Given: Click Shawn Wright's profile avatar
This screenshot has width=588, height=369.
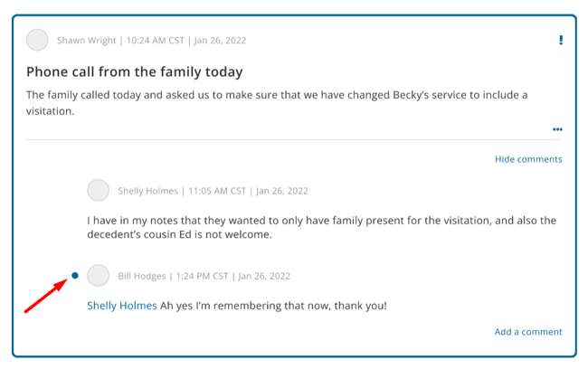Looking at the screenshot, I should click(x=37, y=40).
